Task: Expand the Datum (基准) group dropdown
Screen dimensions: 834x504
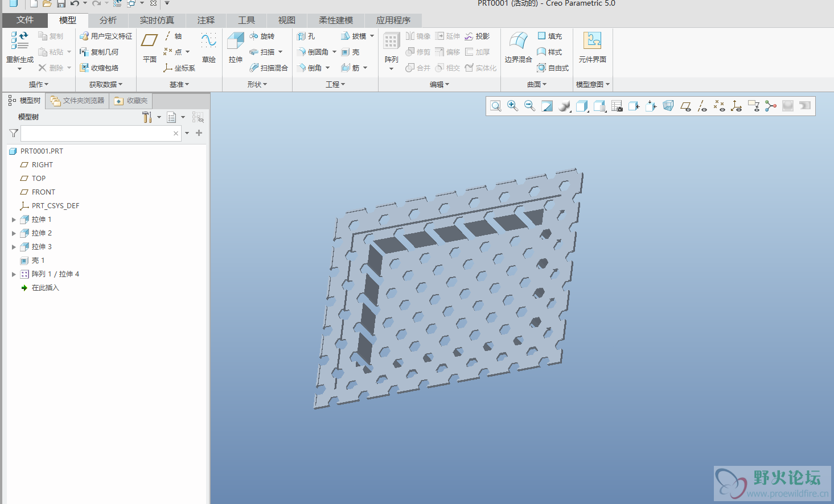Action: coord(179,84)
